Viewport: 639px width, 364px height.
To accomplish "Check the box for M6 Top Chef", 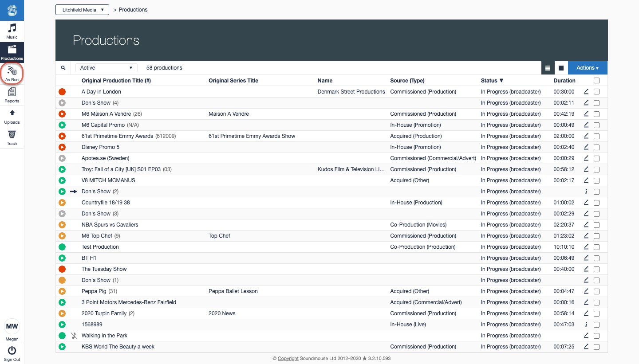I will (596, 236).
